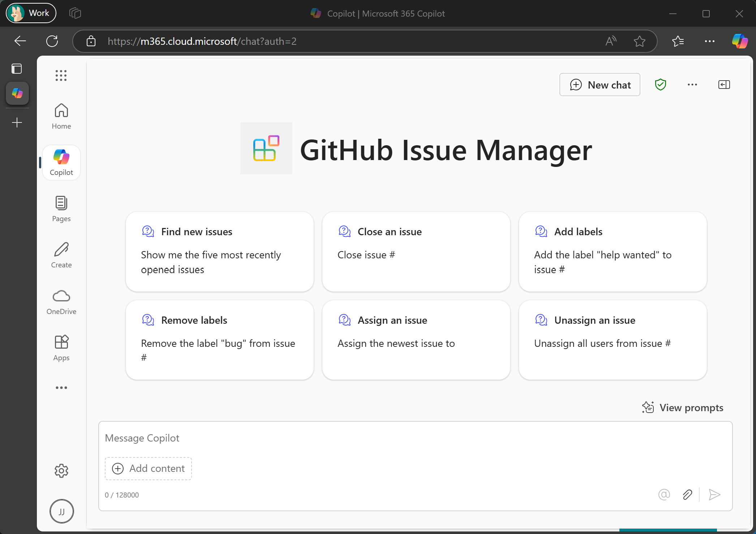756x534 pixels.
Task: Close the browser window
Action: click(739, 14)
